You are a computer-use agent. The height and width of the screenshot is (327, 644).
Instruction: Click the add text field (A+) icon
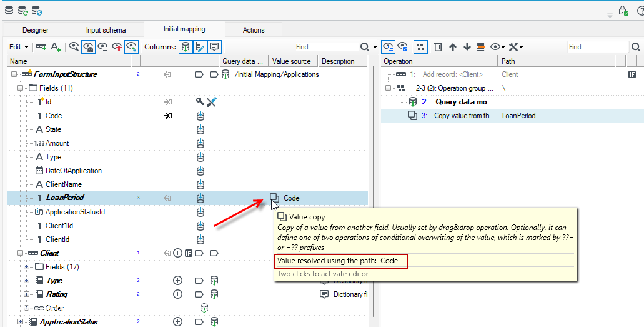coord(56,47)
